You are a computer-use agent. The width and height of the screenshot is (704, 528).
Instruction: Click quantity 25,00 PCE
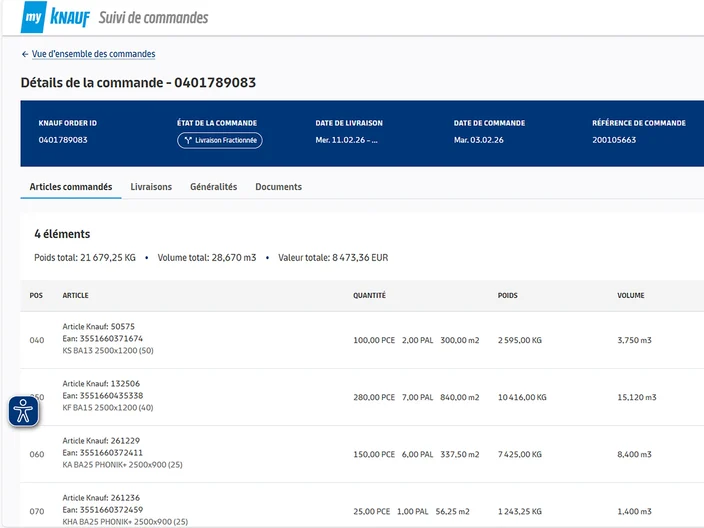point(371,511)
